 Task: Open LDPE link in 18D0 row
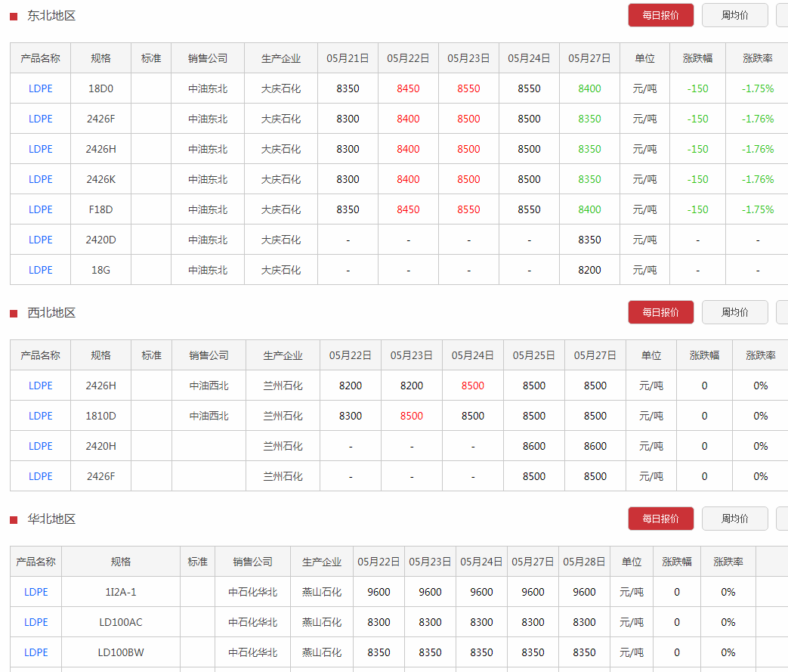click(40, 88)
